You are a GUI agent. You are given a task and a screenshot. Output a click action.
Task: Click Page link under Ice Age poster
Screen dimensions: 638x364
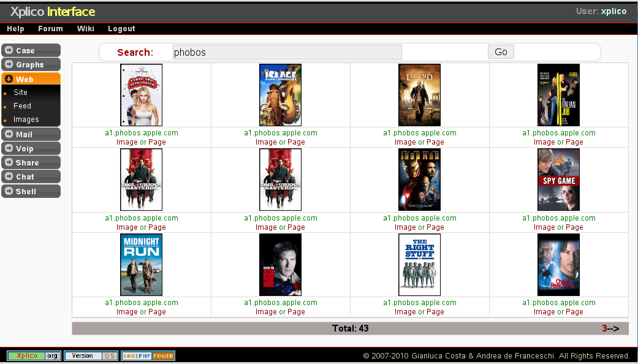pyautogui.click(x=296, y=142)
